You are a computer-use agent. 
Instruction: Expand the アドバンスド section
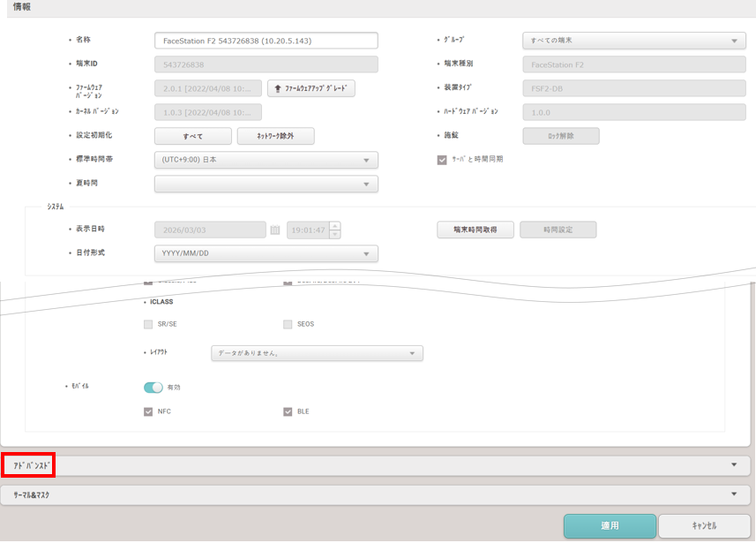click(x=375, y=466)
